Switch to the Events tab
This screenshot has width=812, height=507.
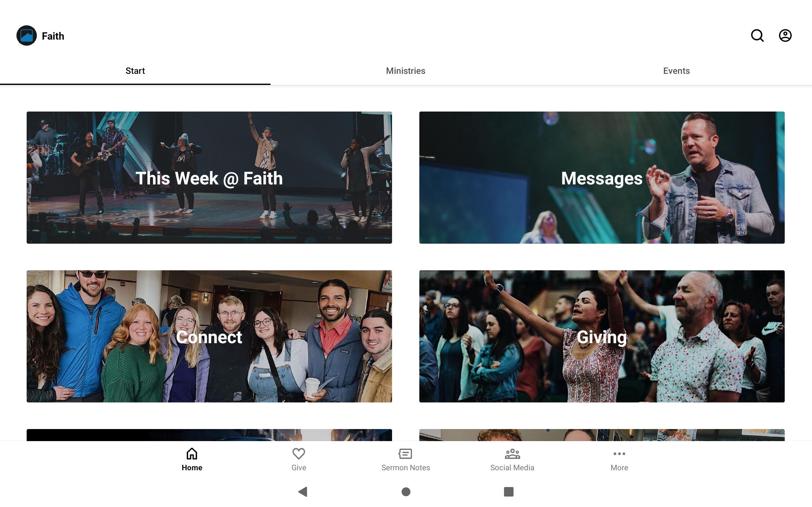676,71
